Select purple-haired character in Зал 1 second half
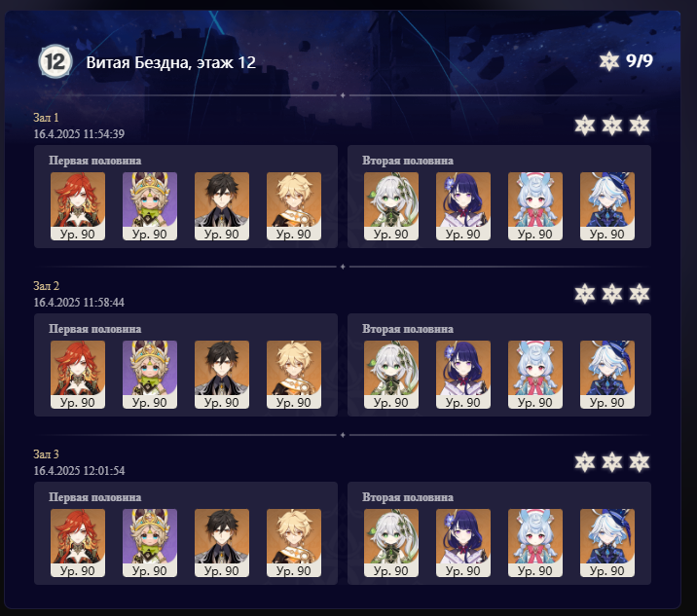Image resolution: width=697 pixels, height=616 pixels. [463, 206]
